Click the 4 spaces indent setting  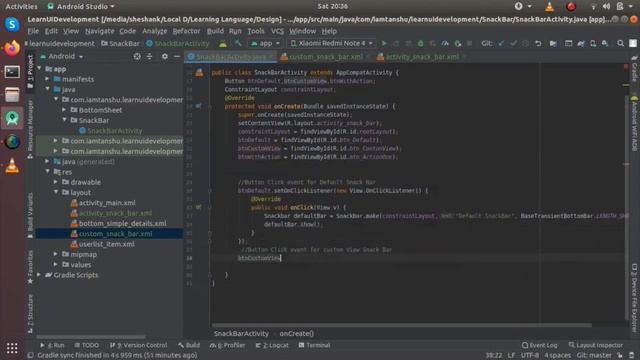click(x=557, y=356)
